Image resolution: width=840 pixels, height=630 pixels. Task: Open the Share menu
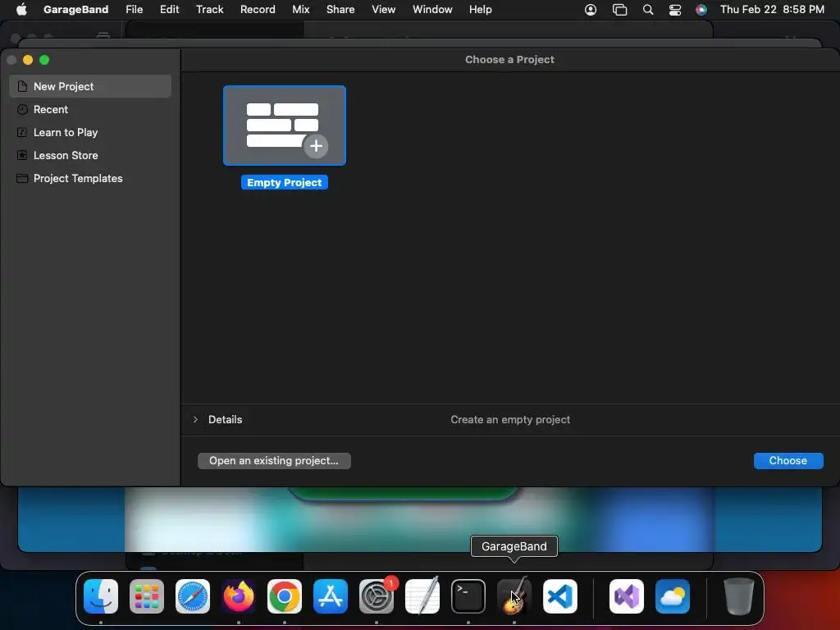pyautogui.click(x=340, y=9)
